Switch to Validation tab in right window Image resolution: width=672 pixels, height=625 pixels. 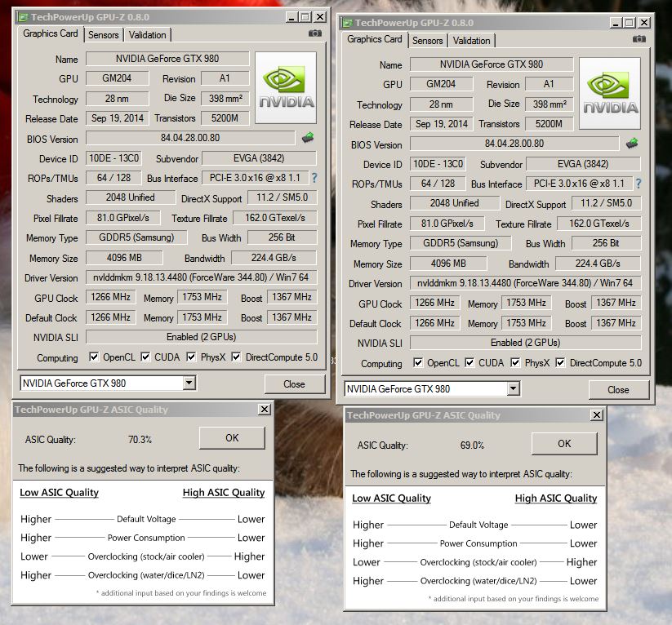click(x=471, y=41)
